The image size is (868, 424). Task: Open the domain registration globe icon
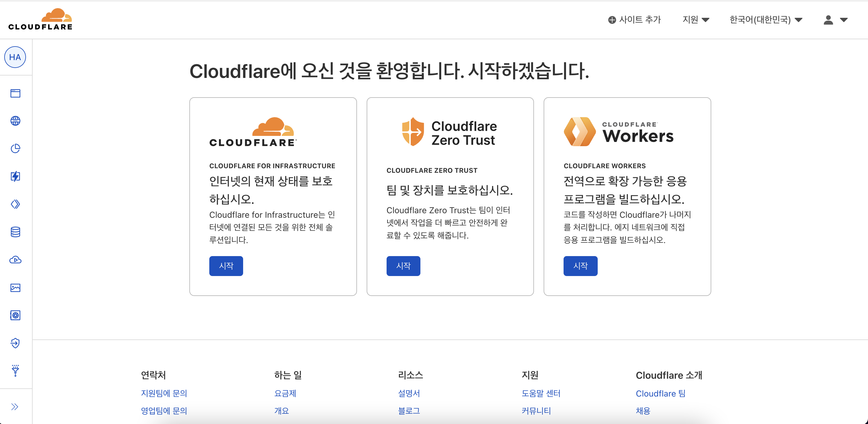(15, 121)
